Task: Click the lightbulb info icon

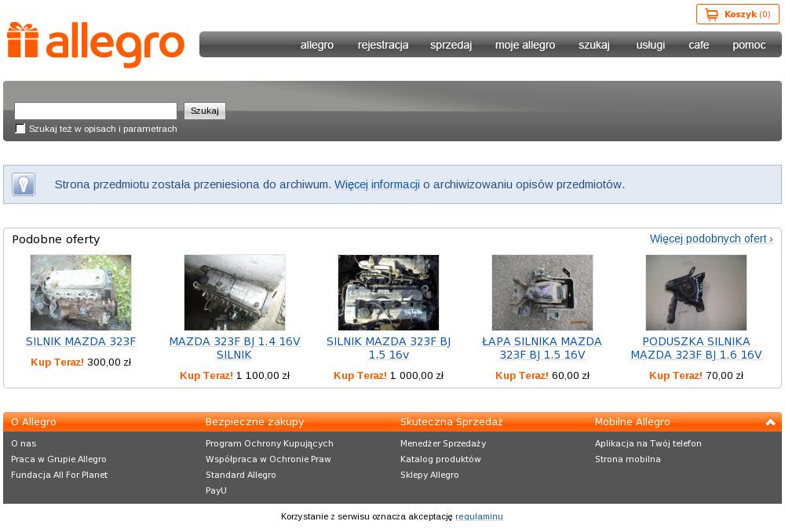Action: (24, 184)
